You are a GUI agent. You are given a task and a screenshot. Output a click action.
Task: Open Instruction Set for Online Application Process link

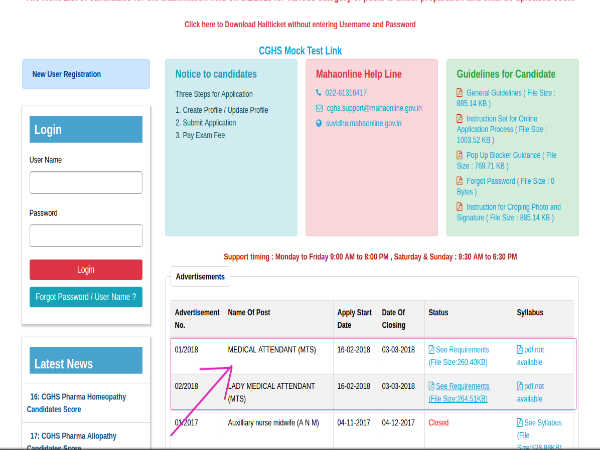[x=500, y=129]
